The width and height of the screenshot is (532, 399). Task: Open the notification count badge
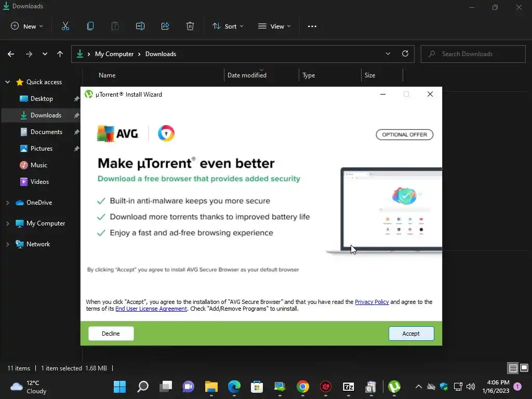pos(517,387)
